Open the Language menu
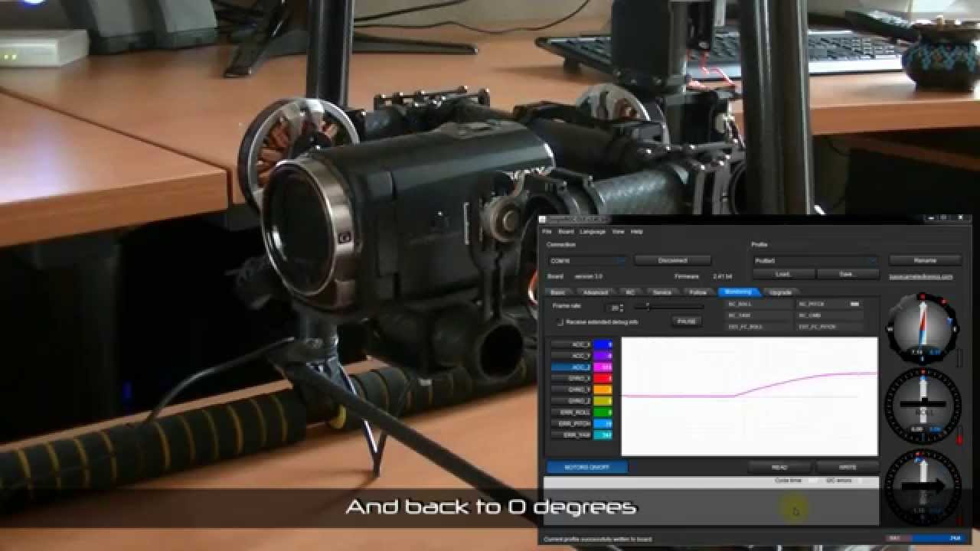Screen dimensions: 980x551 click(x=593, y=231)
